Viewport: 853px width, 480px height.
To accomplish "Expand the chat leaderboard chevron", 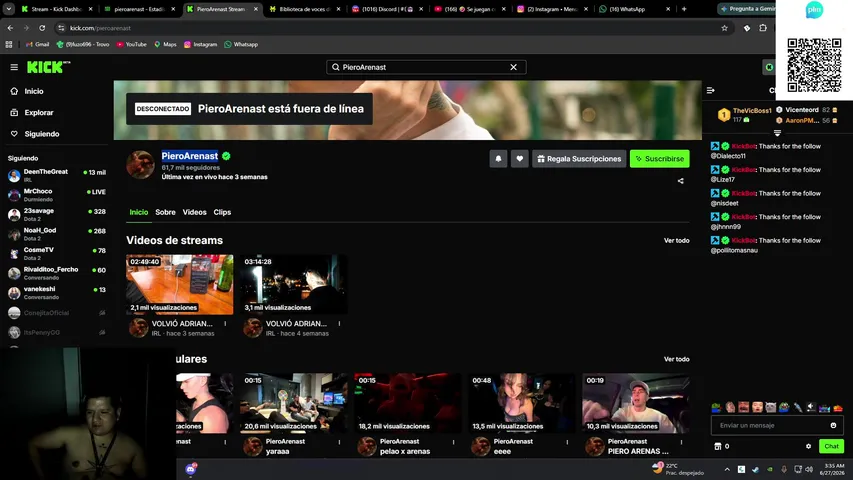I will [x=777, y=133].
